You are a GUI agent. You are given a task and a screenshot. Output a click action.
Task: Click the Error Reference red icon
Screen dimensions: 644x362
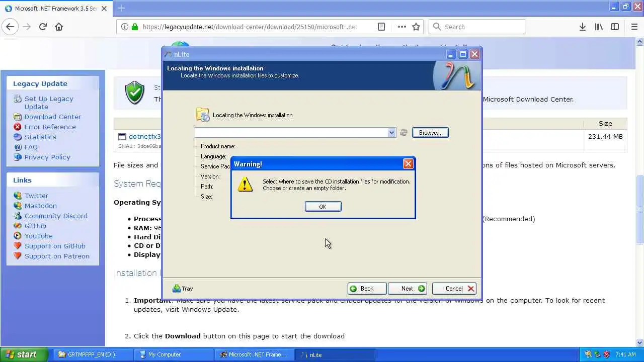[18, 127]
